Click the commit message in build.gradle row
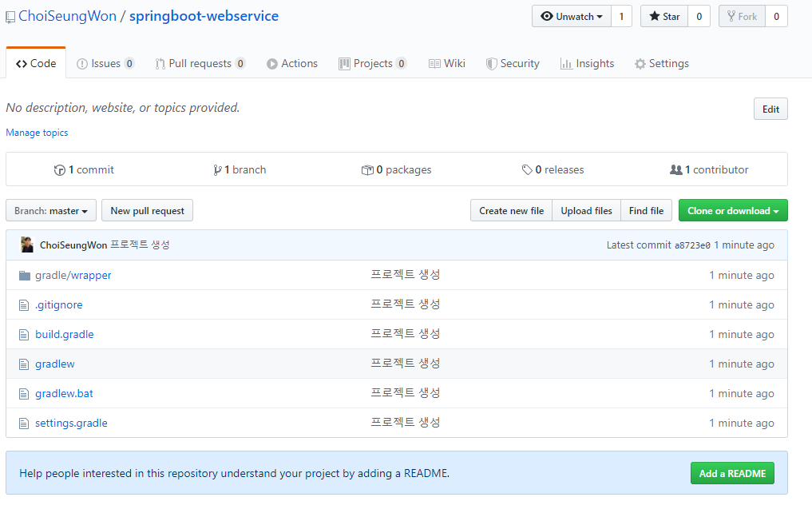Image resolution: width=812 pixels, height=529 pixels. [x=406, y=334]
